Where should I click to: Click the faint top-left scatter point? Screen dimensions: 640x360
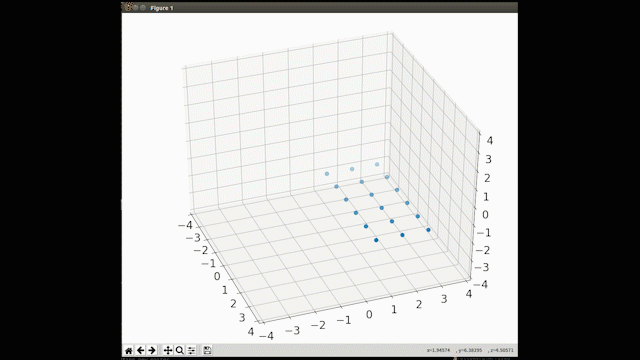tap(327, 174)
